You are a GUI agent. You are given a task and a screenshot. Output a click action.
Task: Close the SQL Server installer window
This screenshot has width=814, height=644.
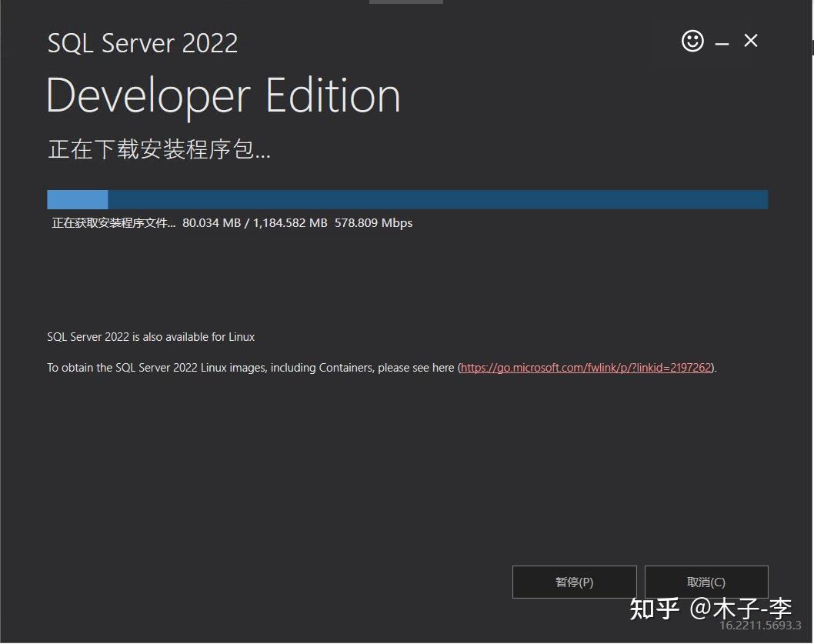[751, 41]
